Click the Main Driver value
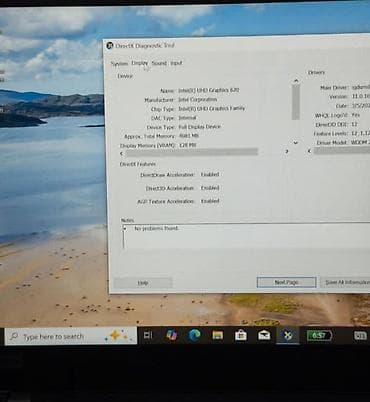This screenshot has height=402, width=370. point(360,87)
